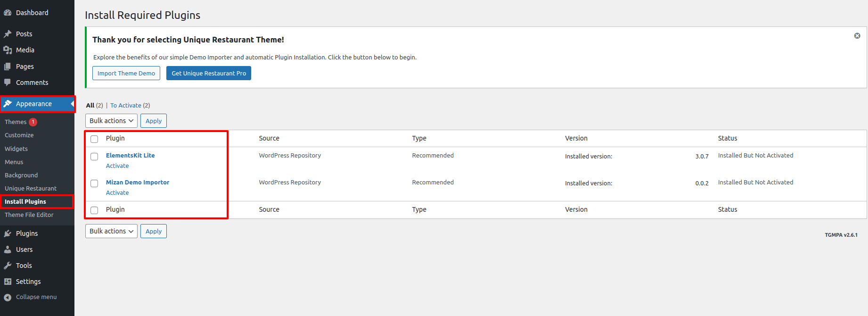The height and width of the screenshot is (316, 868).
Task: Click the Plugins plug icon
Action: 8,233
